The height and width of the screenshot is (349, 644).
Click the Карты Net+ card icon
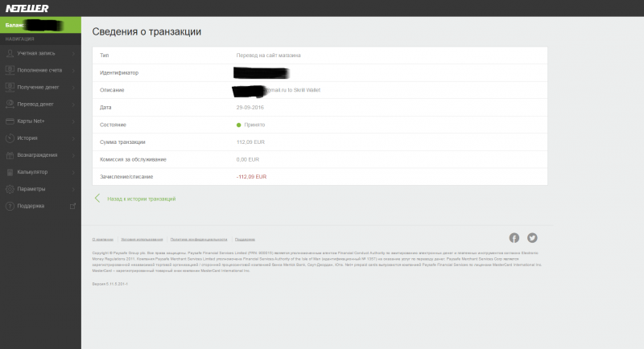click(9, 121)
